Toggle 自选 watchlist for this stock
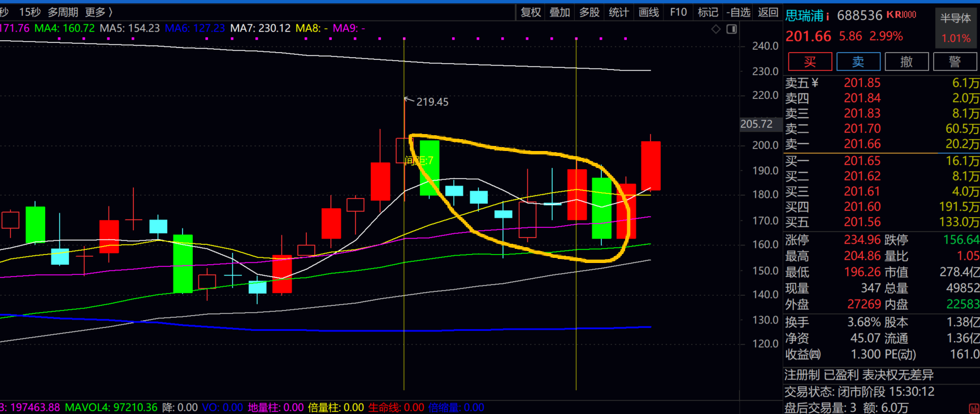The width and height of the screenshot is (980, 414). pyautogui.click(x=738, y=12)
